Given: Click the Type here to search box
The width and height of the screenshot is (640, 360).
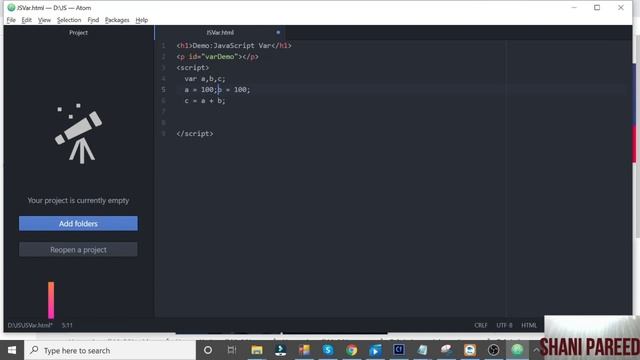Looking at the screenshot, I should coord(110,350).
